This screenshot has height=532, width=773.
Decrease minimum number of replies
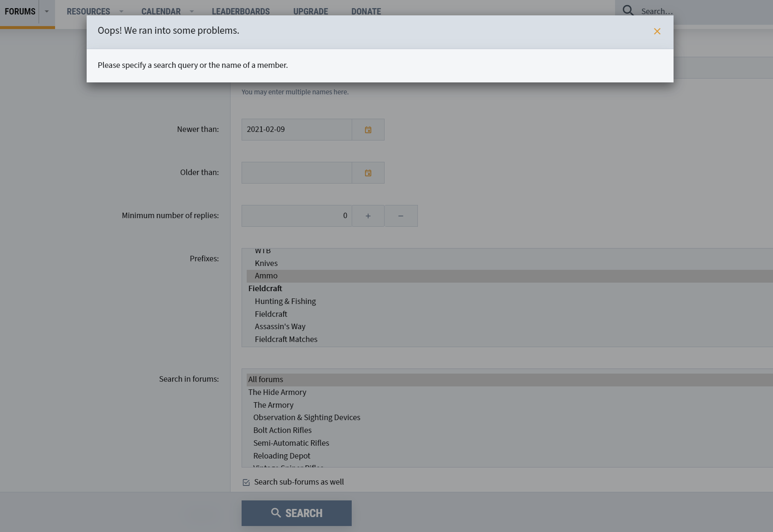tap(401, 216)
